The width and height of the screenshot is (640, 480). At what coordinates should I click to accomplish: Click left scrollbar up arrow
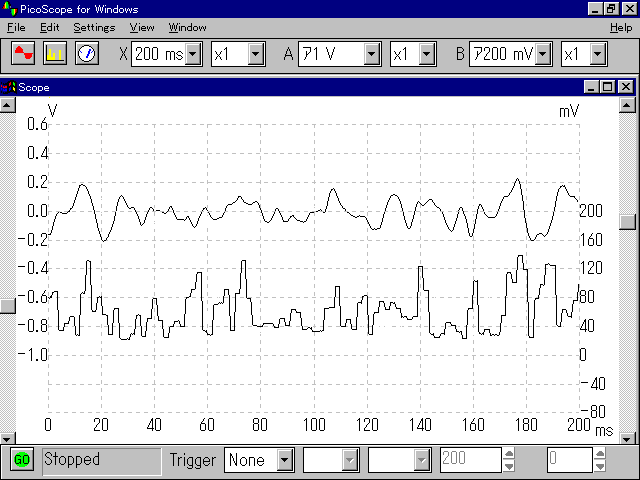pos(8,105)
